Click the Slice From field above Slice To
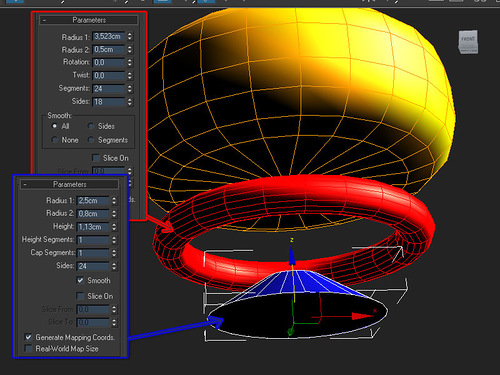The height and width of the screenshot is (375, 500). pos(93,309)
